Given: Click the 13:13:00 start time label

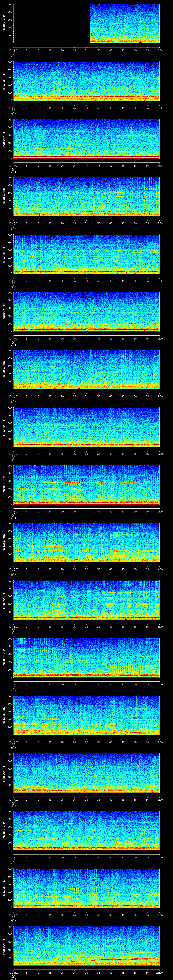Looking at the screenshot, I should click(x=13, y=569).
